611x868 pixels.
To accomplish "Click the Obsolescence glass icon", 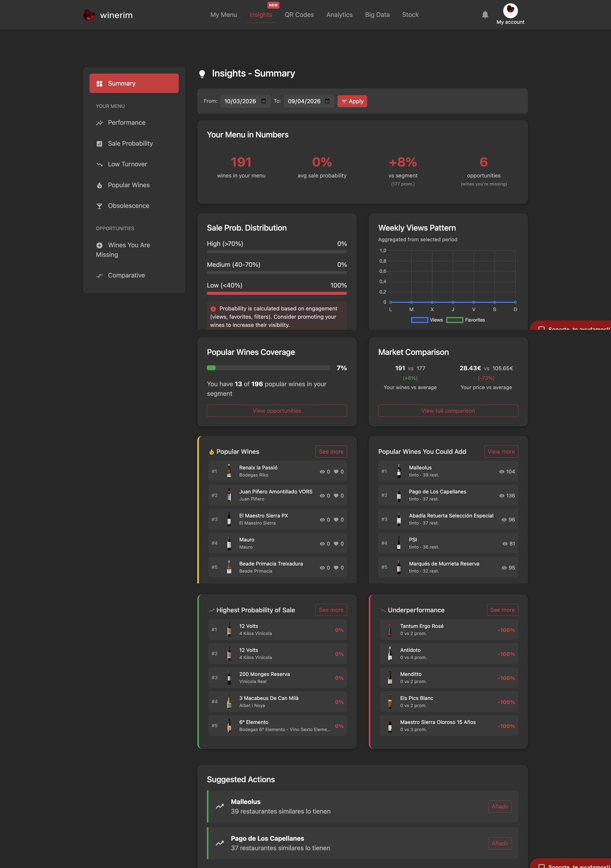I will click(99, 206).
